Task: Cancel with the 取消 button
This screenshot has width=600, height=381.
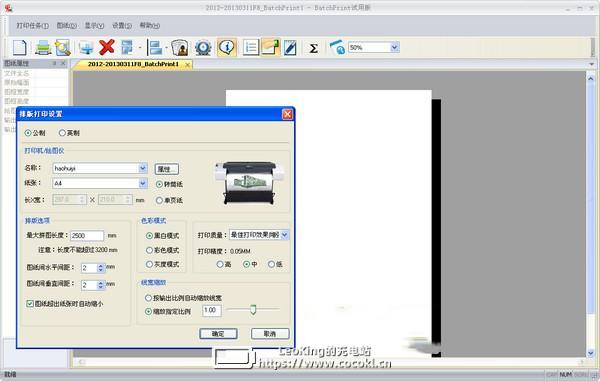Action: (270, 334)
